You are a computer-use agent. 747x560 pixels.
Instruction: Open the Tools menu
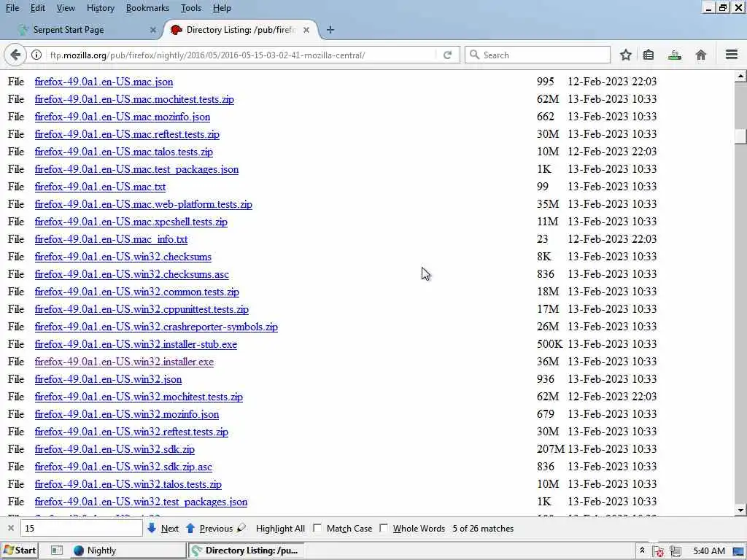click(x=191, y=8)
